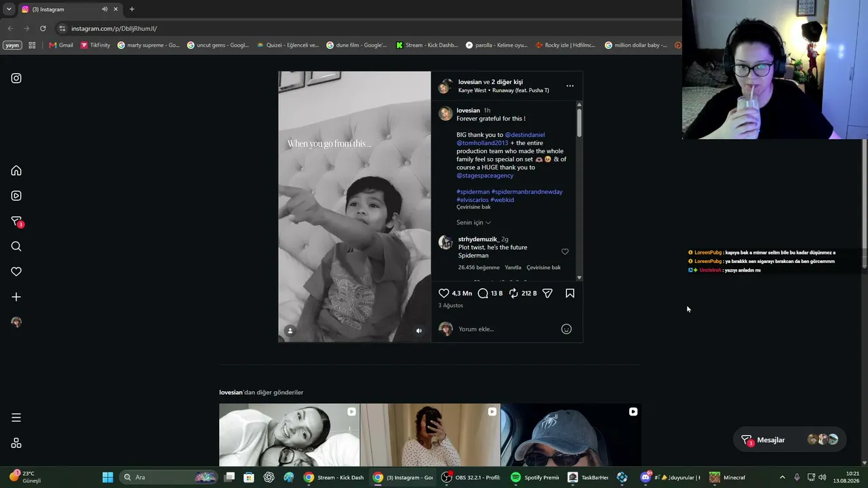Switch to the Minecraft taskbar window
This screenshot has height=488, width=868.
point(728,477)
